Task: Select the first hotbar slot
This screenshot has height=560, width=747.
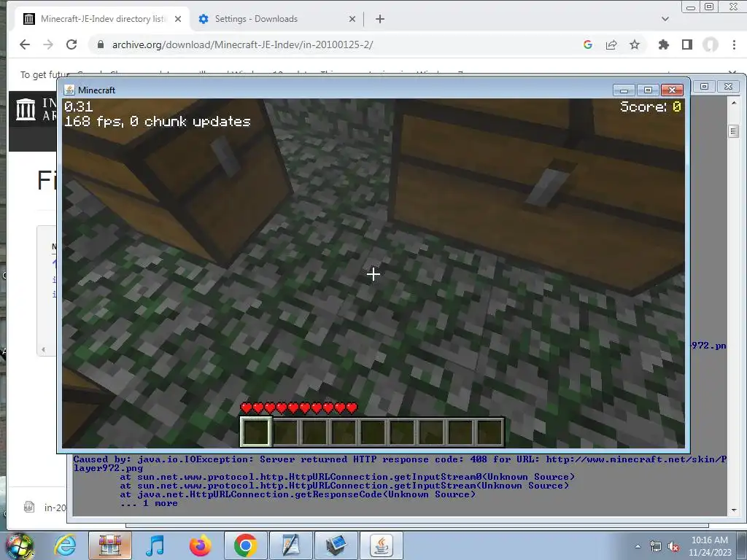Action: pos(256,432)
